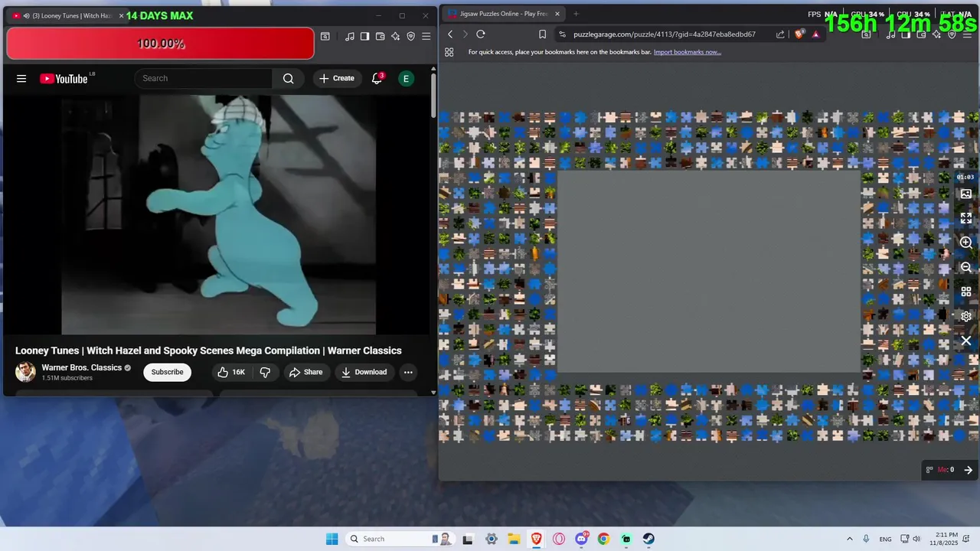Toggle sidebar panel in YouTube browser toolbar
The height and width of the screenshot is (551, 980).
click(x=365, y=36)
